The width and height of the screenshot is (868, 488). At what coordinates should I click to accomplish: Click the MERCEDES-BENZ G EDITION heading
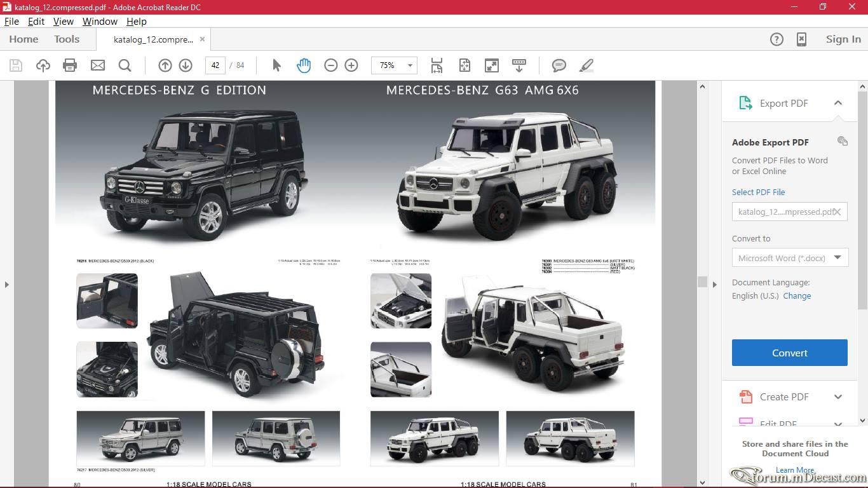pyautogui.click(x=179, y=90)
